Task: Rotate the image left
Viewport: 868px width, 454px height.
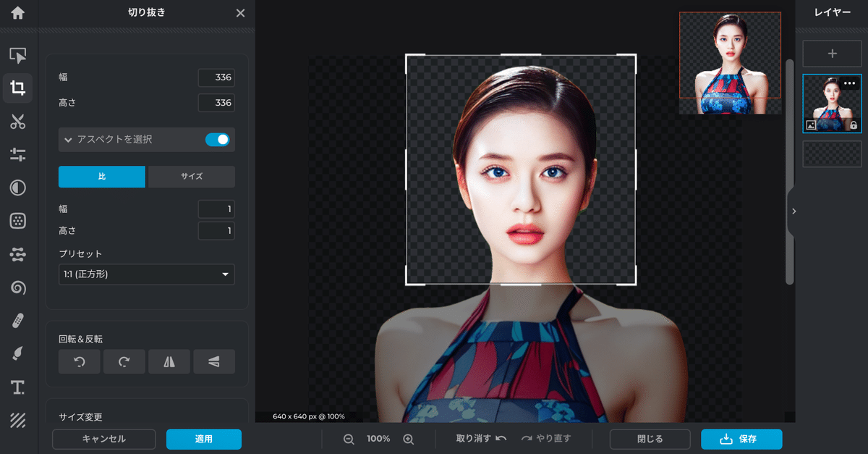Action: click(x=80, y=361)
